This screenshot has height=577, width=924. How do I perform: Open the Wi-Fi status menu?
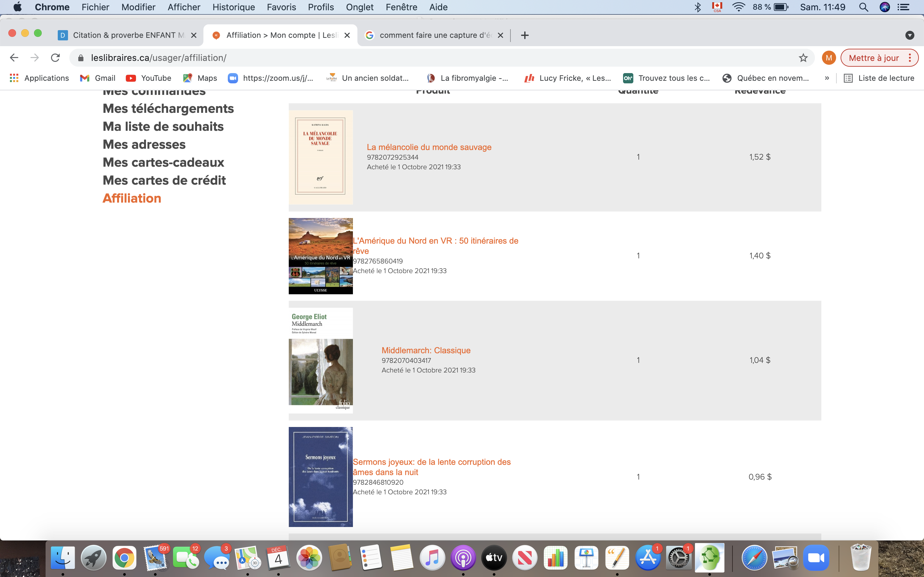click(x=739, y=7)
